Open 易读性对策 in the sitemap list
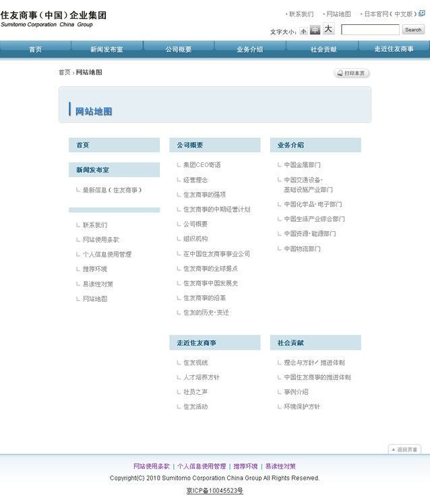 [x=98, y=284]
